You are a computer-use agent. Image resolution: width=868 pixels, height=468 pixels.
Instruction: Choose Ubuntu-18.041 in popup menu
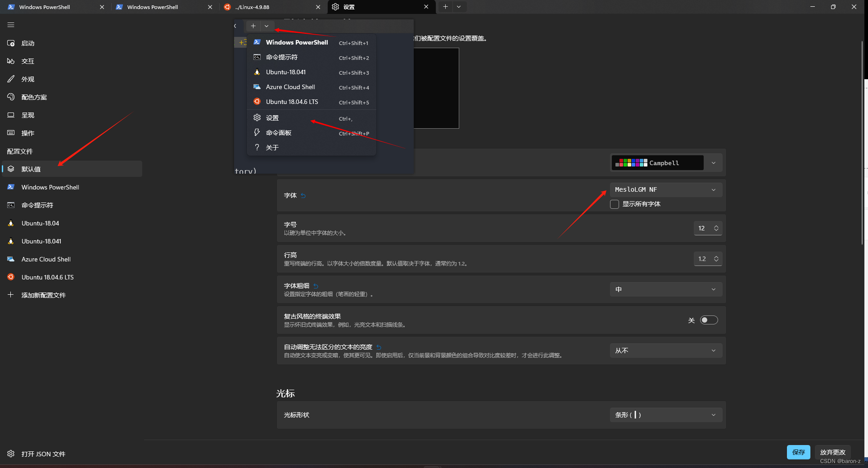pos(312,72)
